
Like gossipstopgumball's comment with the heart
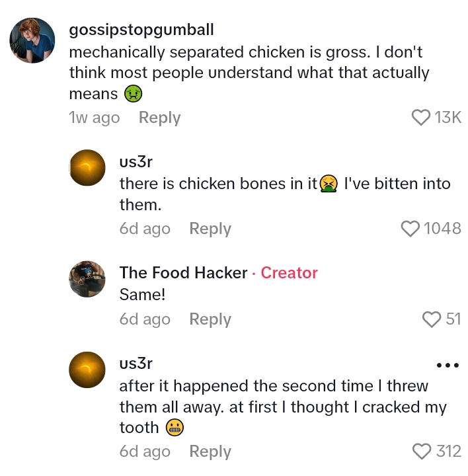pos(421,118)
